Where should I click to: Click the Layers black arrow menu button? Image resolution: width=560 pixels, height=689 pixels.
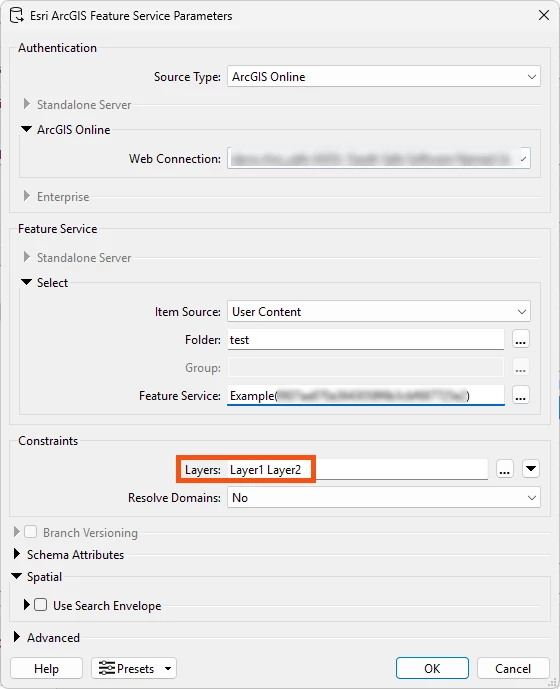coord(531,469)
